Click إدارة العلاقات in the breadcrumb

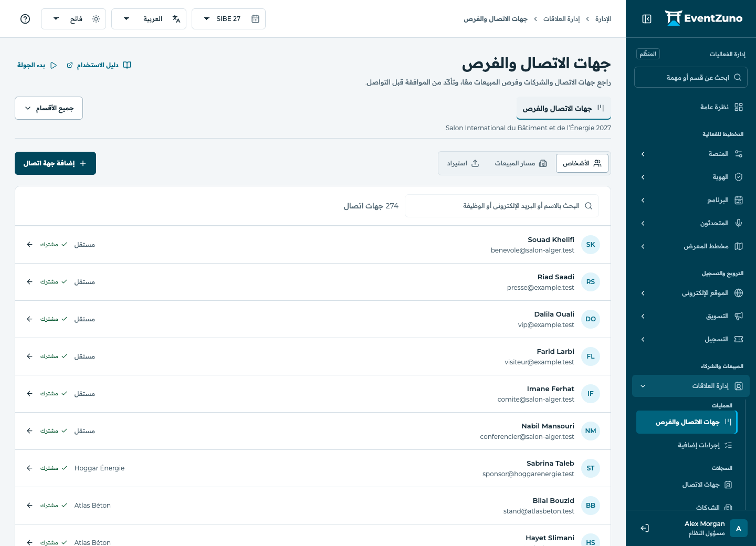pyautogui.click(x=562, y=19)
